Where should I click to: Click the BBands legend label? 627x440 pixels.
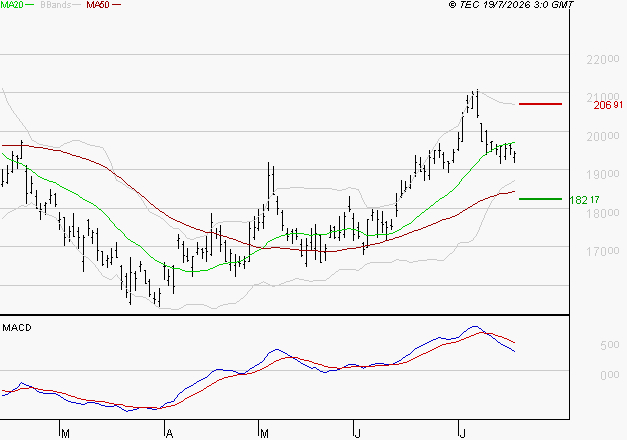click(55, 5)
